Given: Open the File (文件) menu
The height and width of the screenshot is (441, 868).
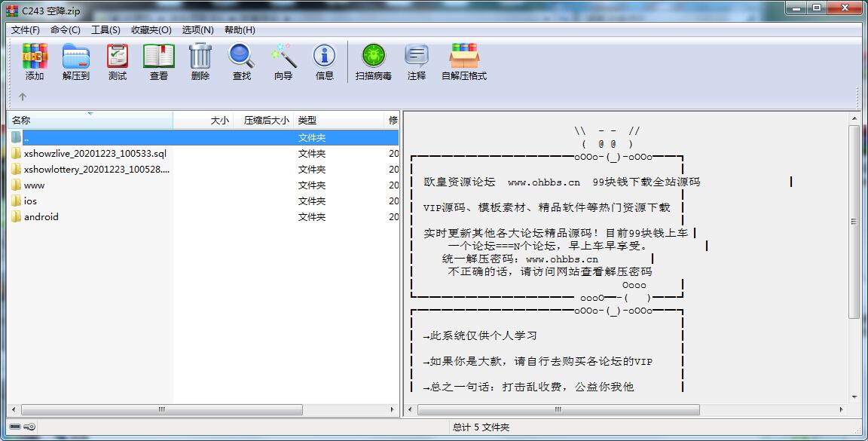Looking at the screenshot, I should coord(25,30).
